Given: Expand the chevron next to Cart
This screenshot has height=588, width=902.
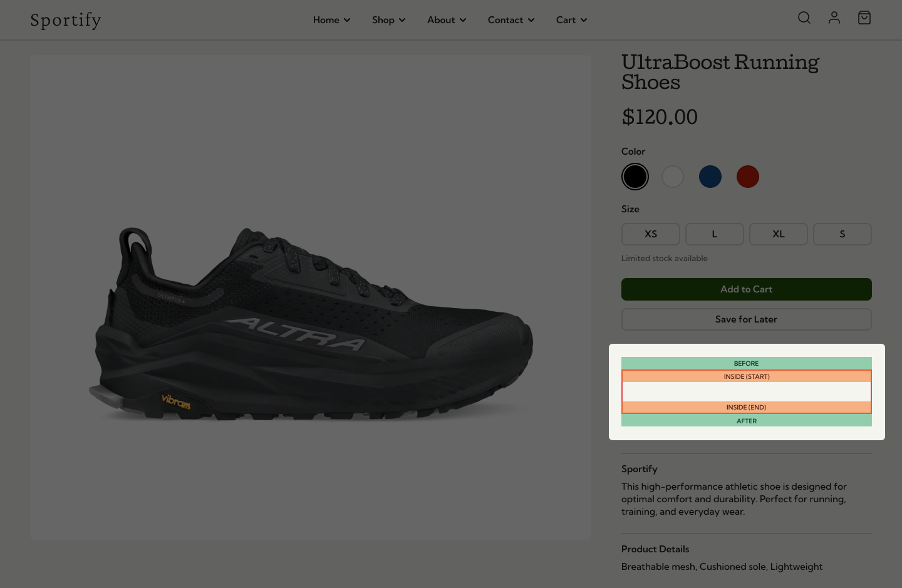Looking at the screenshot, I should (584, 20).
